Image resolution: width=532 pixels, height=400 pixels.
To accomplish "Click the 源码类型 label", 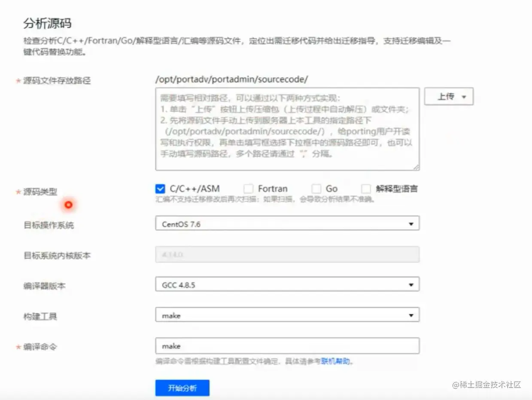I will coord(40,192).
